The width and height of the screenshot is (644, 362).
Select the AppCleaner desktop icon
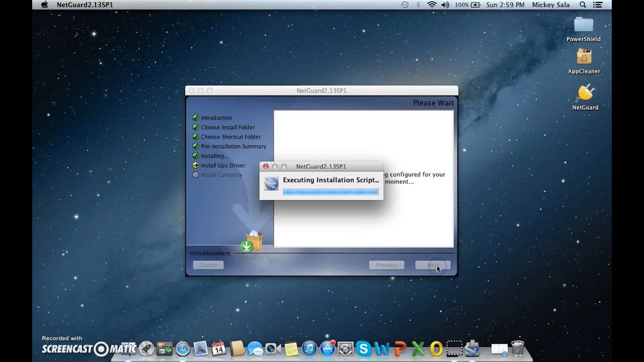(x=584, y=61)
